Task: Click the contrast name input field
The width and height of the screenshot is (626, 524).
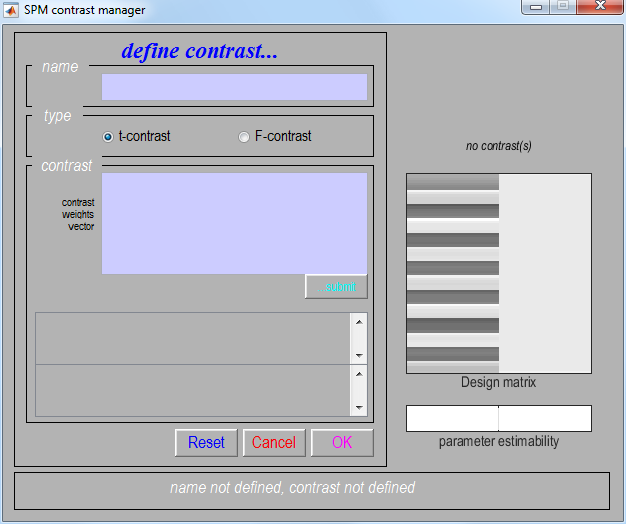Action: click(x=234, y=87)
